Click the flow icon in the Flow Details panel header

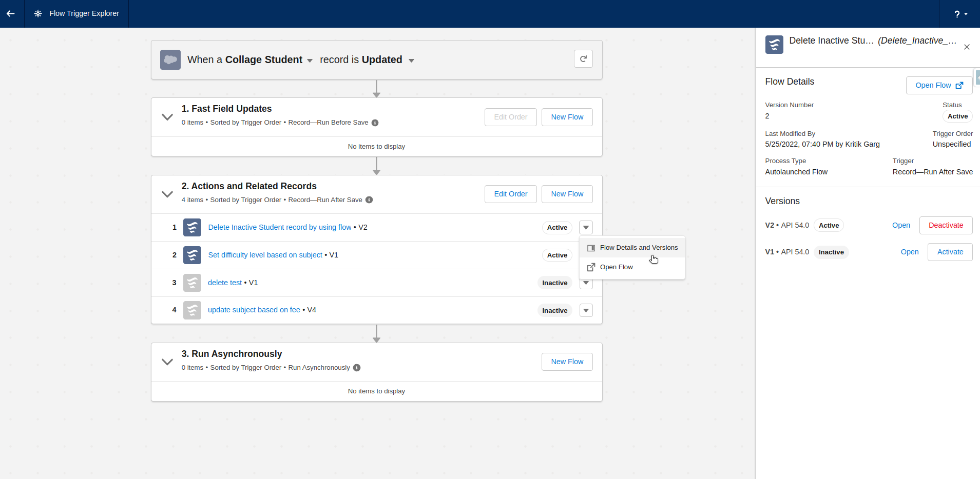pos(774,45)
